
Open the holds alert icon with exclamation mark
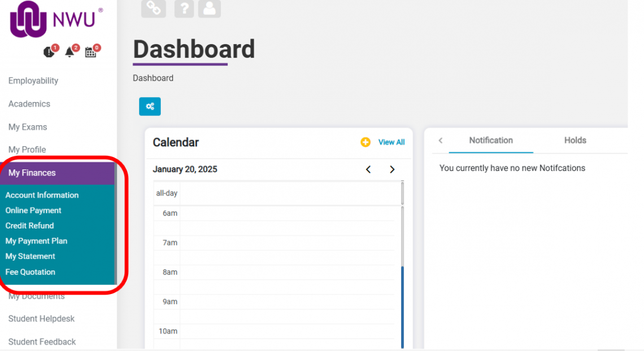click(49, 52)
